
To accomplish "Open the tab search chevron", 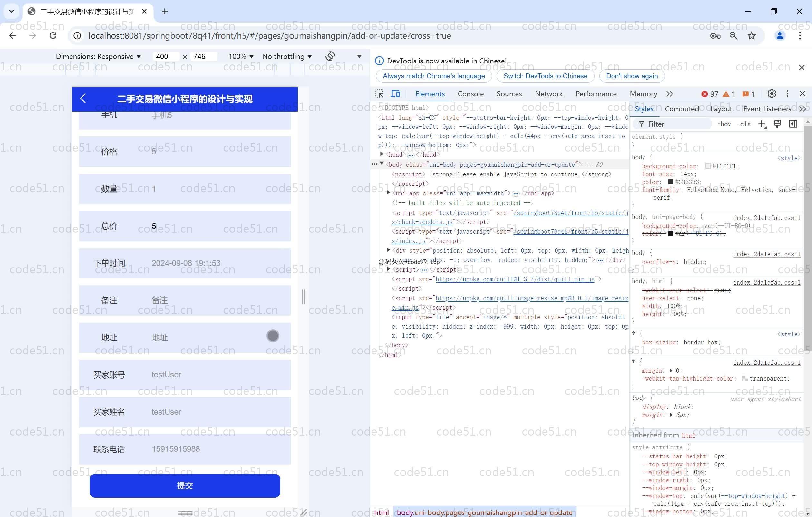I will coord(12,12).
